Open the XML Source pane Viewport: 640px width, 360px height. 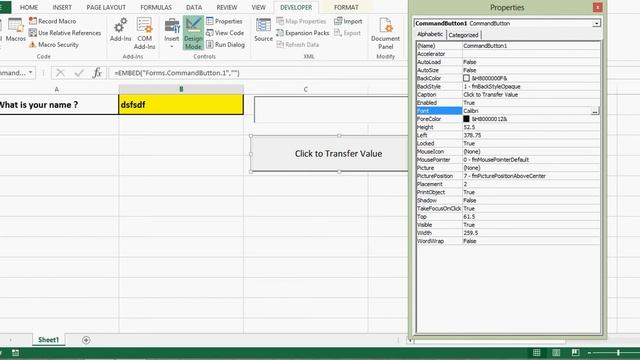pyautogui.click(x=263, y=30)
